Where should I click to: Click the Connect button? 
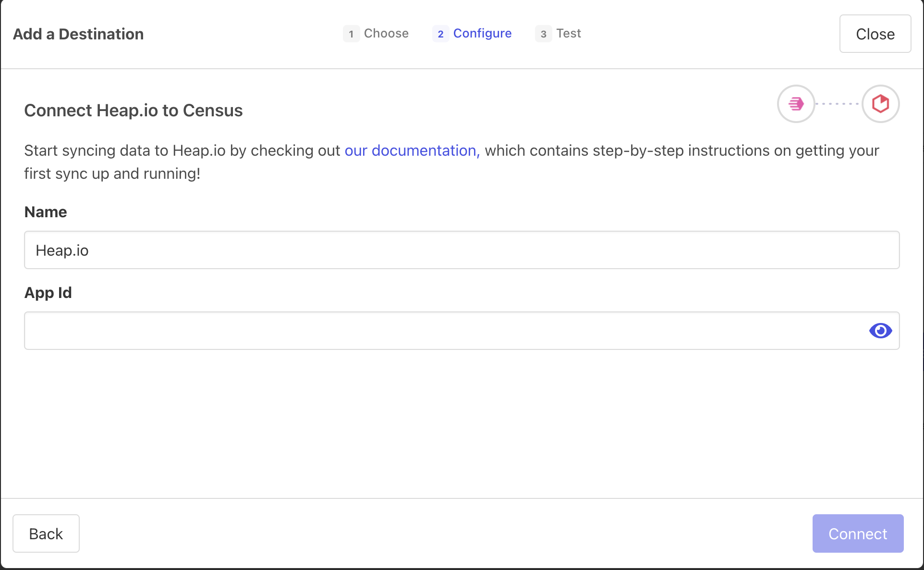click(858, 533)
